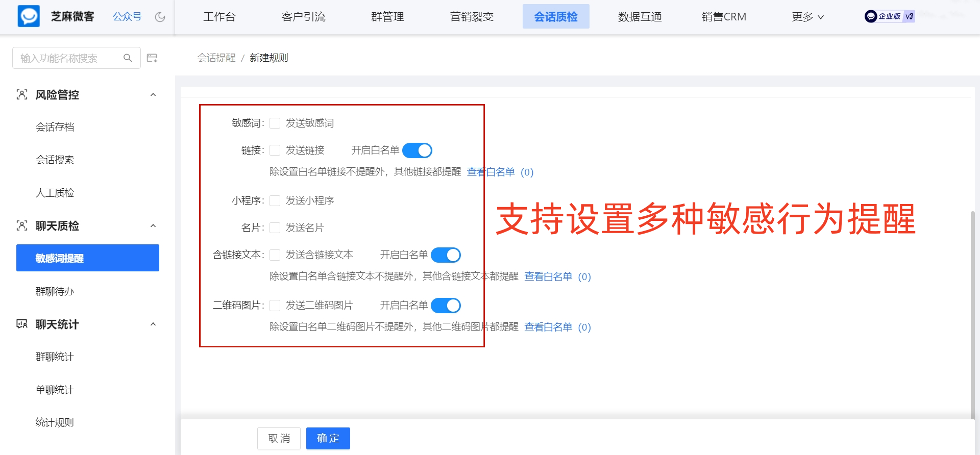Check the 发送敏感词 checkbox
980x455 pixels.
275,123
